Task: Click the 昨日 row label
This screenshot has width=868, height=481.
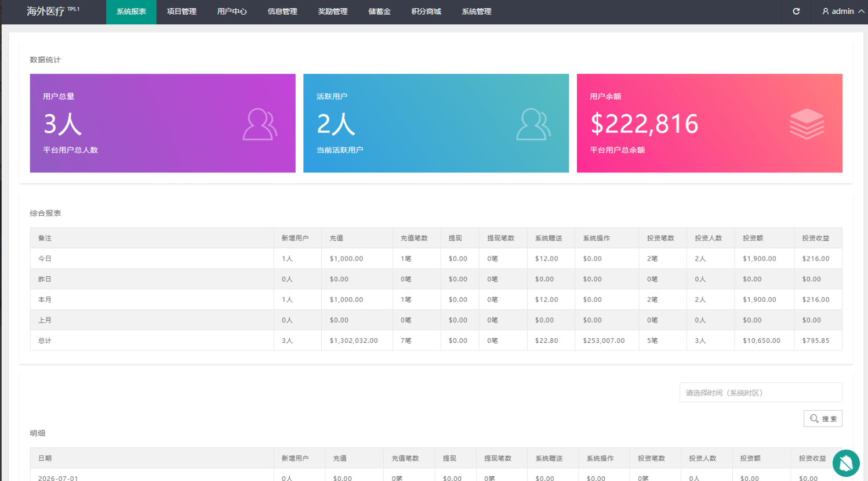Action: pyautogui.click(x=45, y=279)
